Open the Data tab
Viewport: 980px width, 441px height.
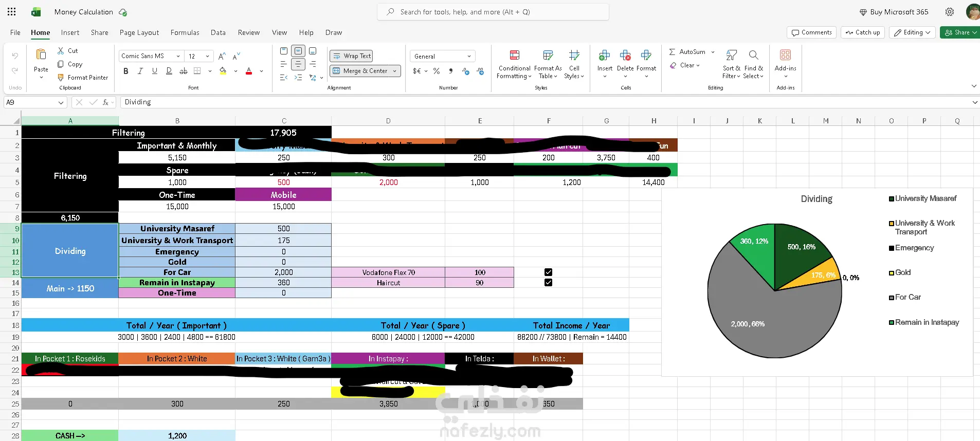[218, 32]
